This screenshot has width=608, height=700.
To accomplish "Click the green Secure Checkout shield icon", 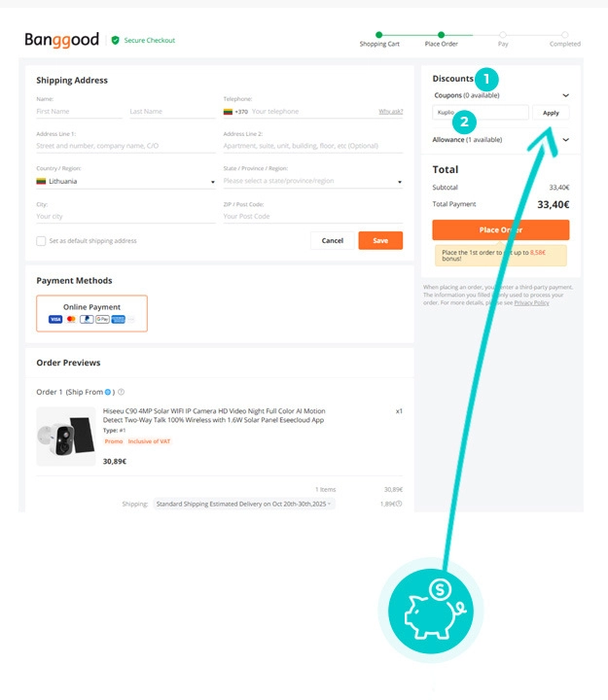I will click(115, 41).
